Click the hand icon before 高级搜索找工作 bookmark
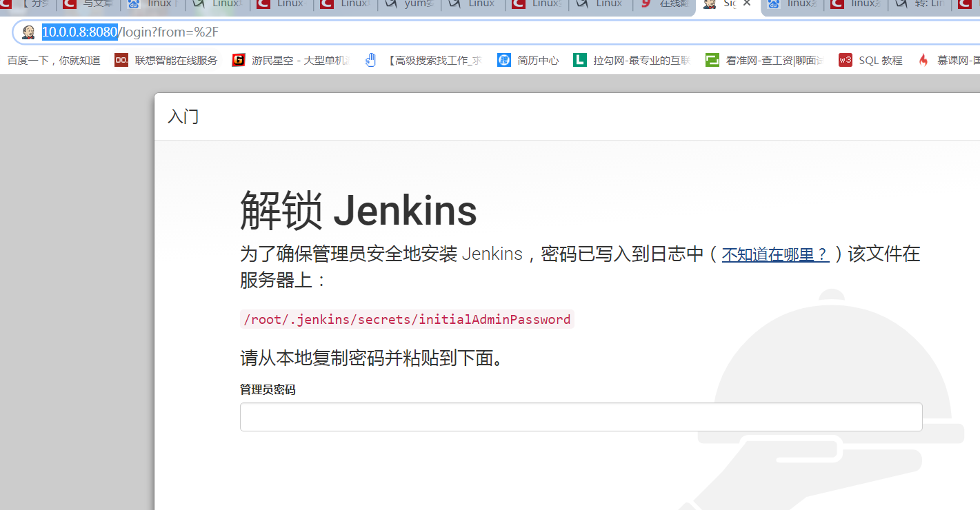This screenshot has width=980, height=510. coord(370,60)
